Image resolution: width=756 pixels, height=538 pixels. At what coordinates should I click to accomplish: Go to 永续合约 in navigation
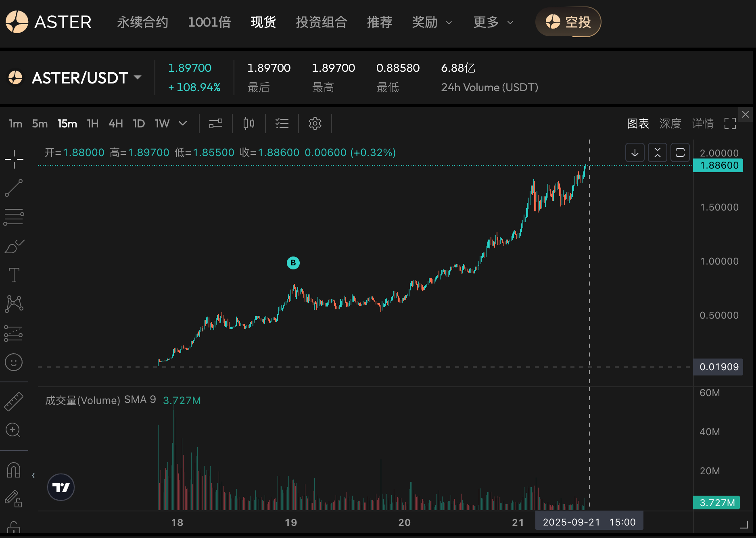pos(142,22)
